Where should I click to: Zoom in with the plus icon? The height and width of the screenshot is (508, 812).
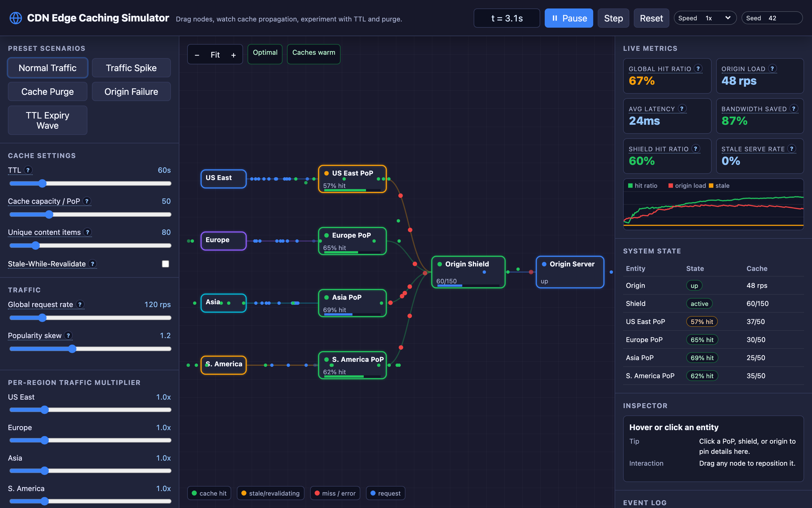(233, 55)
